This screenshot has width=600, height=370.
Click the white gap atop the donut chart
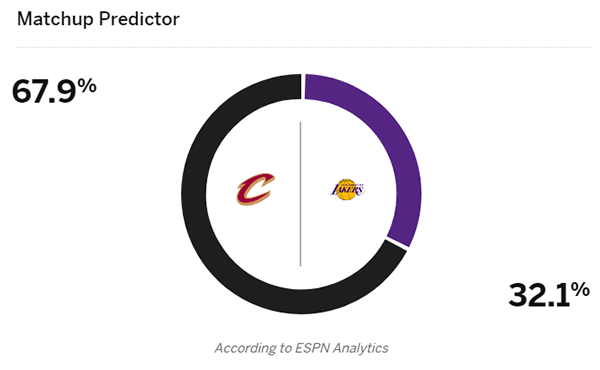coord(303,86)
